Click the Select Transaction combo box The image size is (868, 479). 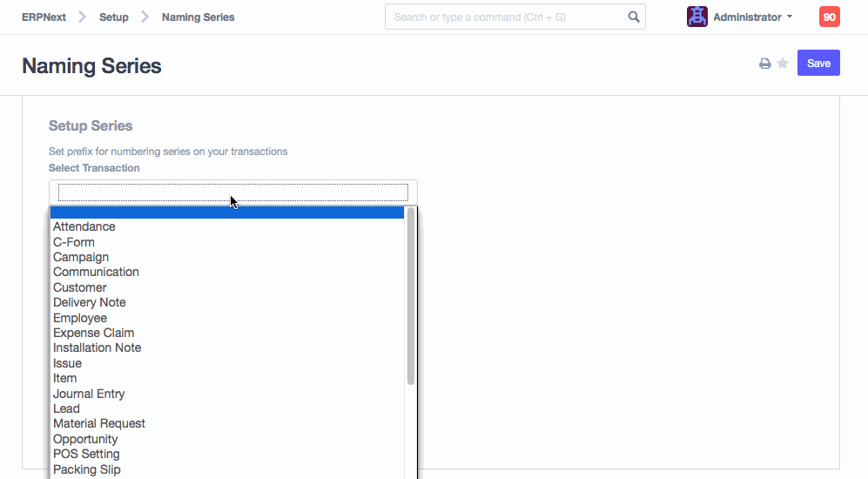point(232,192)
